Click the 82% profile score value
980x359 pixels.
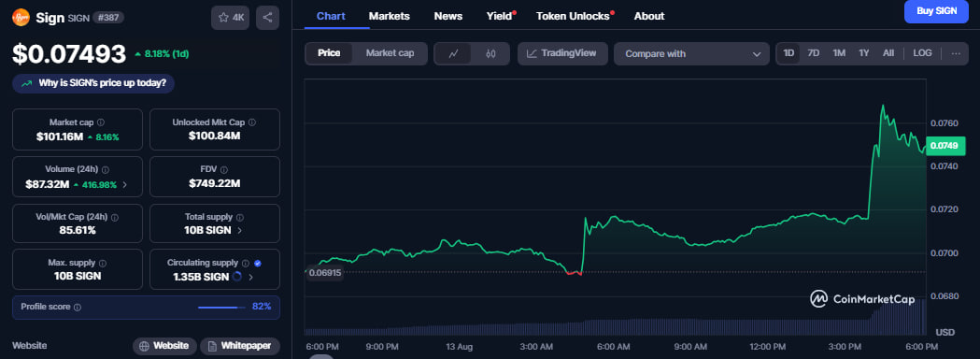click(262, 307)
